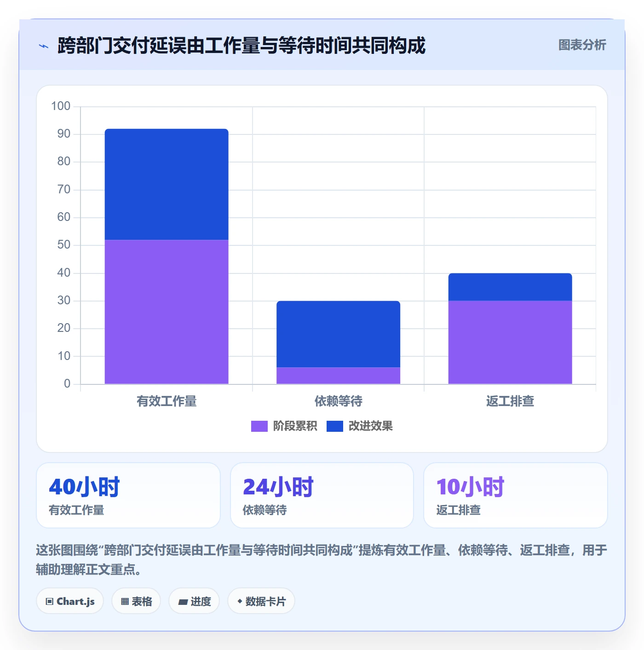Click the blue 返工排查 bar segment
Image resolution: width=644 pixels, height=650 pixels.
tap(510, 287)
